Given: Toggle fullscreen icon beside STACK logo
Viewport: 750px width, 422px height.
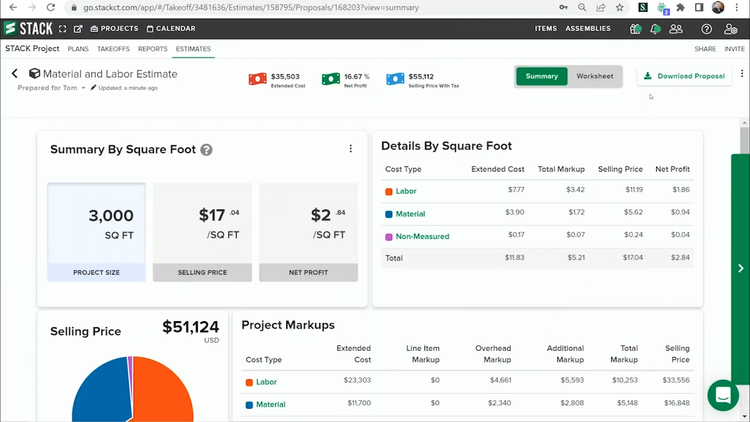Looking at the screenshot, I should point(63,29).
